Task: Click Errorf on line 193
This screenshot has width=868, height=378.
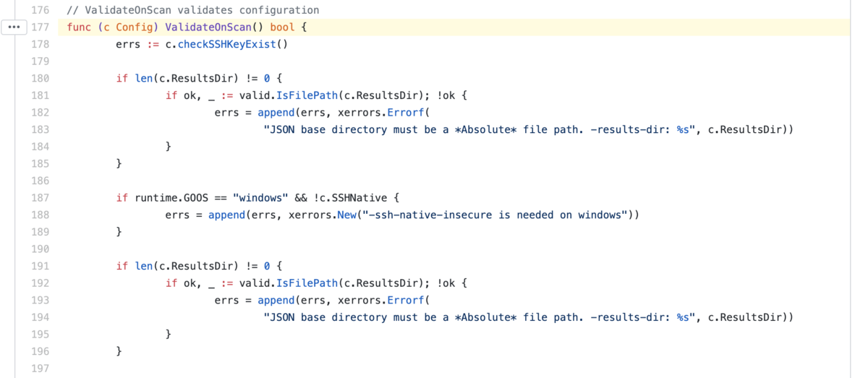Action: click(x=404, y=301)
